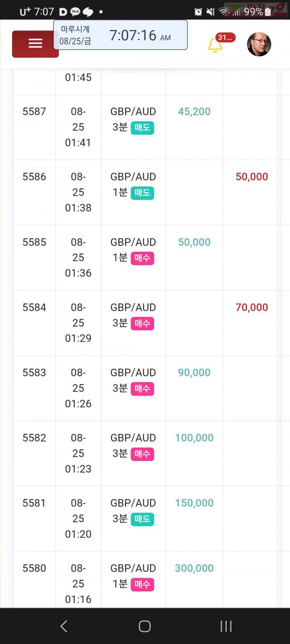
Task: Select the 45,200 profit amount
Action: (194, 112)
